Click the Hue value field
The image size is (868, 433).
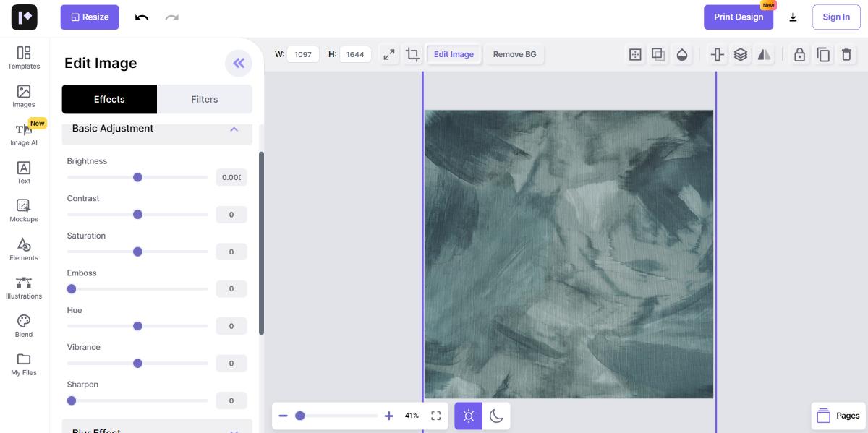(231, 326)
